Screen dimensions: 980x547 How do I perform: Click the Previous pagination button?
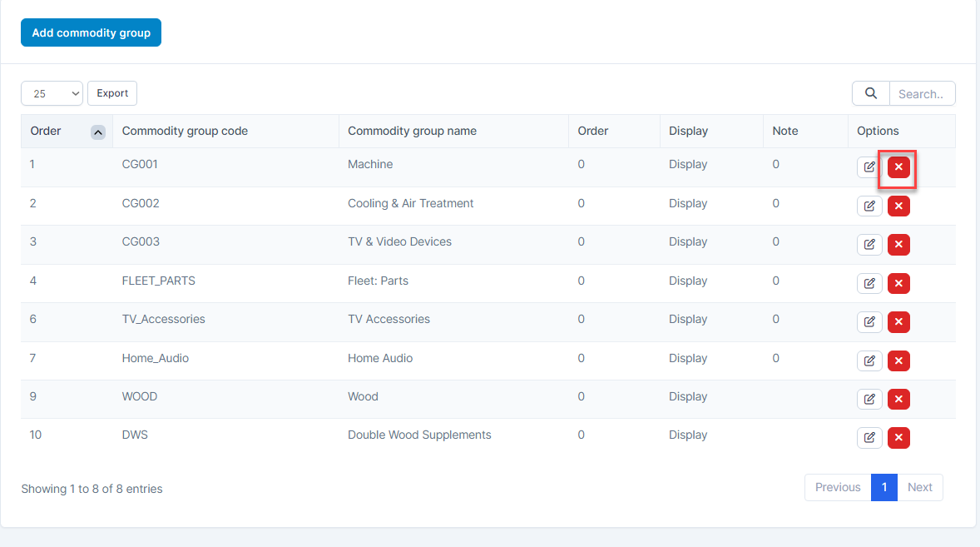[x=837, y=487]
